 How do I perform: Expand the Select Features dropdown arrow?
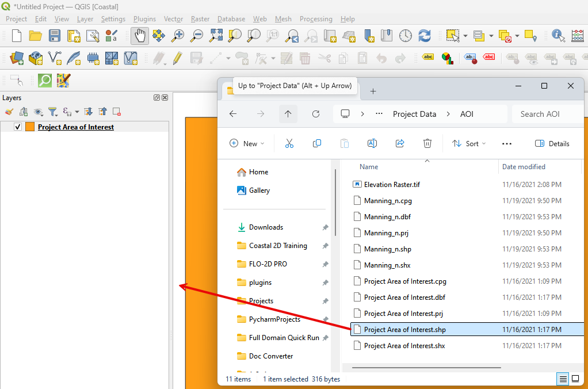[x=465, y=36]
